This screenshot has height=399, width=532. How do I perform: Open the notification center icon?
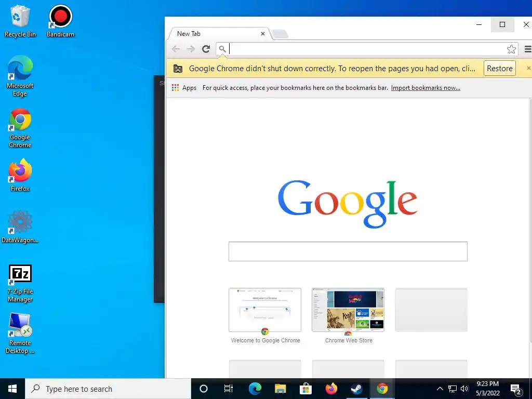pos(516,390)
